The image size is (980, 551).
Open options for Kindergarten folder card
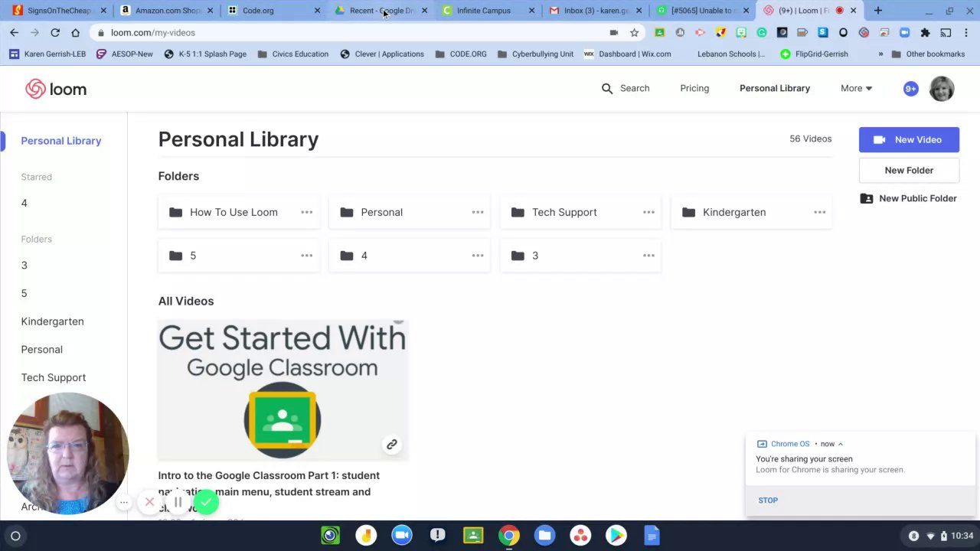click(x=819, y=212)
